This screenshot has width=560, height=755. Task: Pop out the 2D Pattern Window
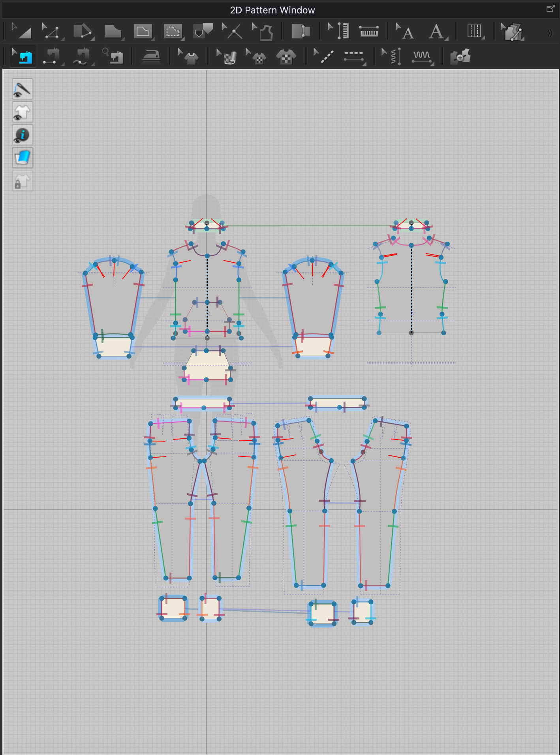coord(551,9)
